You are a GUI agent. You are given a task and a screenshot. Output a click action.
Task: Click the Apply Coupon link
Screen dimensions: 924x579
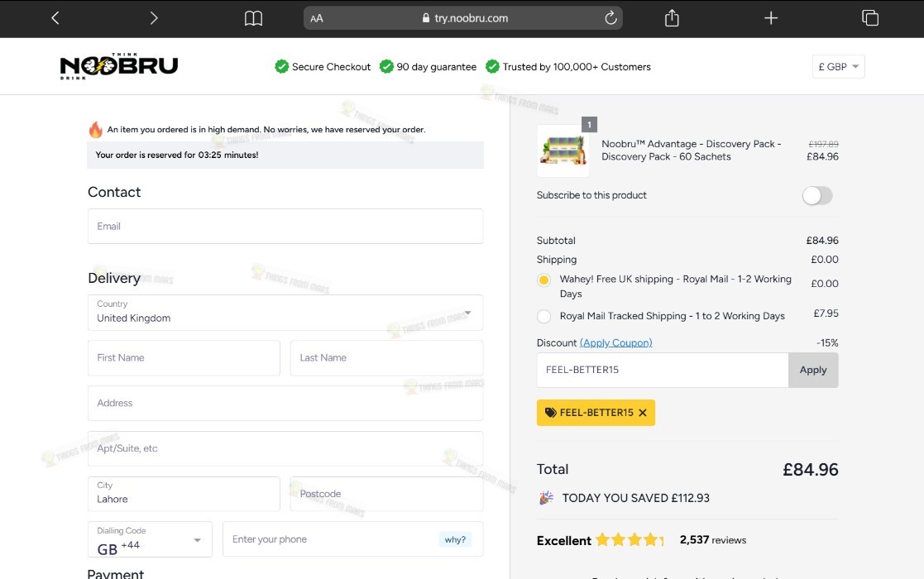(615, 342)
